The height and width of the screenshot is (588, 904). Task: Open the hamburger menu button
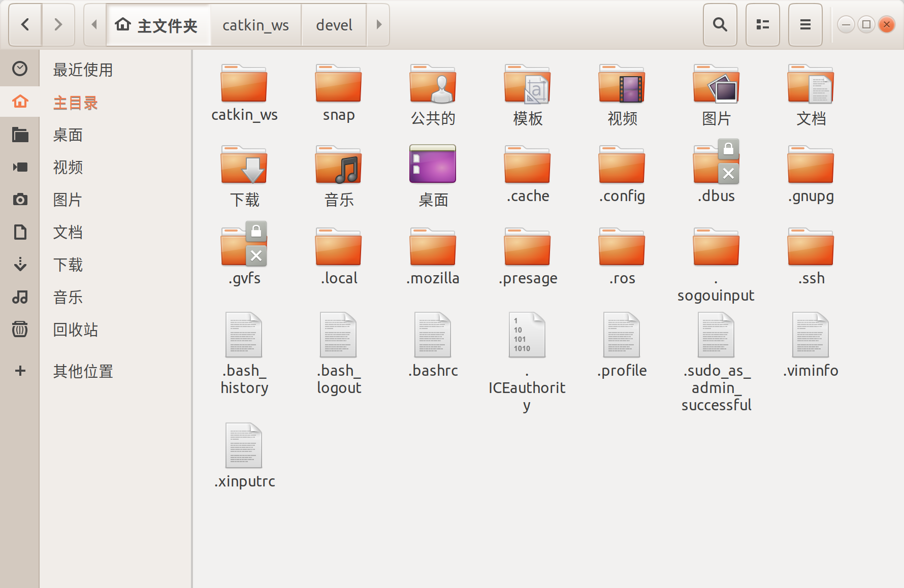(805, 24)
